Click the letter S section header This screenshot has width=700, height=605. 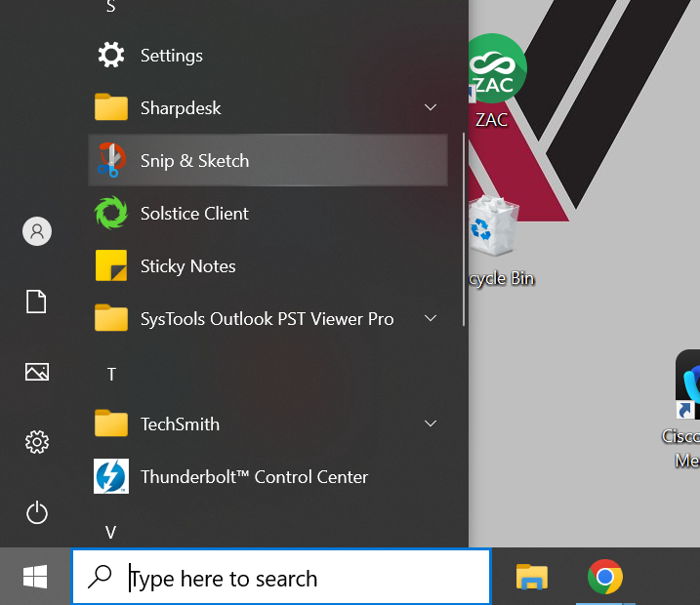[x=110, y=6]
